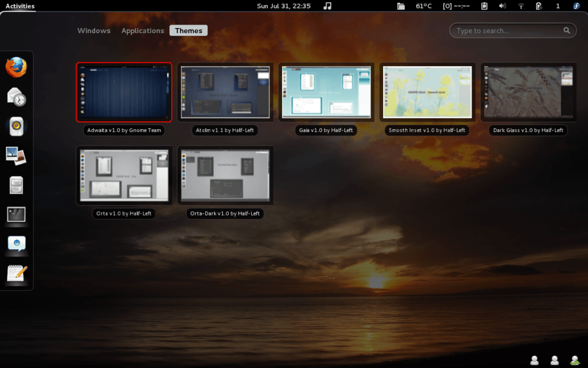The width and height of the screenshot is (588, 368).
Task: Open the speaker music player icon
Action: click(x=16, y=126)
